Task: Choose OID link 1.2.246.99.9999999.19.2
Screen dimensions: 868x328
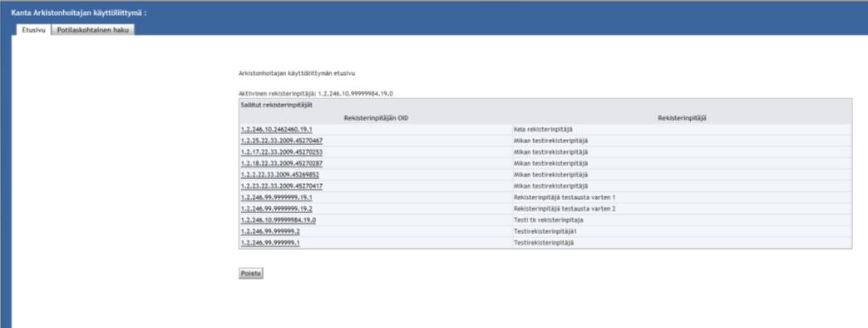Action: coord(276,209)
